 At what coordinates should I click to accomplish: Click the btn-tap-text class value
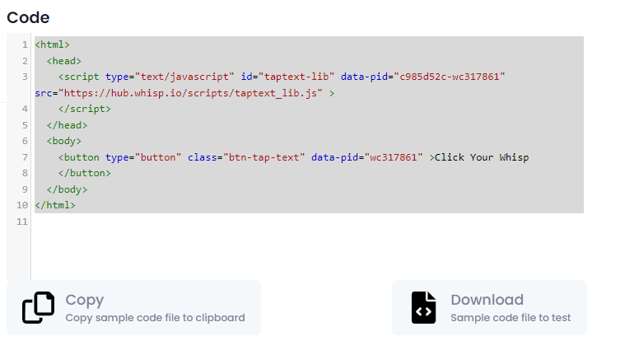click(x=264, y=157)
